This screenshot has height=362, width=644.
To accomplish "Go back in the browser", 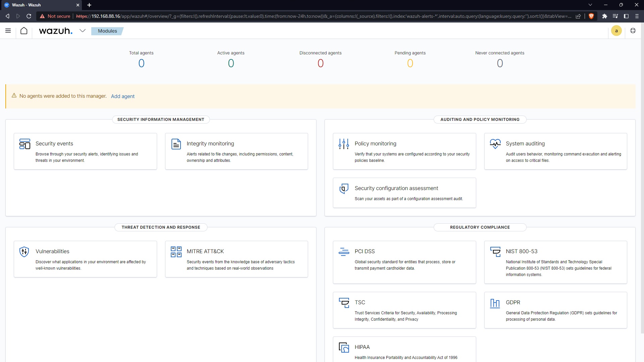I will click(7, 16).
